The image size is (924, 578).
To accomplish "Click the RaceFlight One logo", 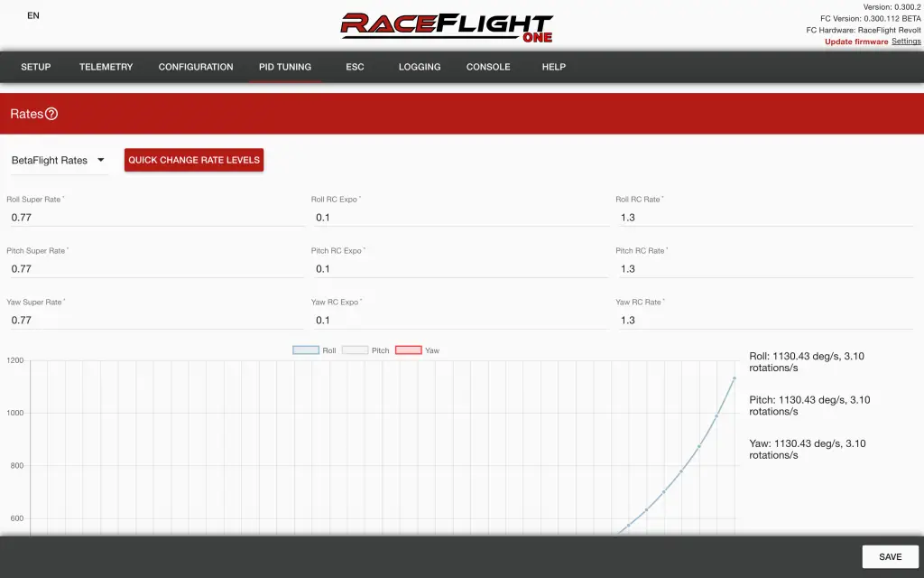I will [448, 27].
